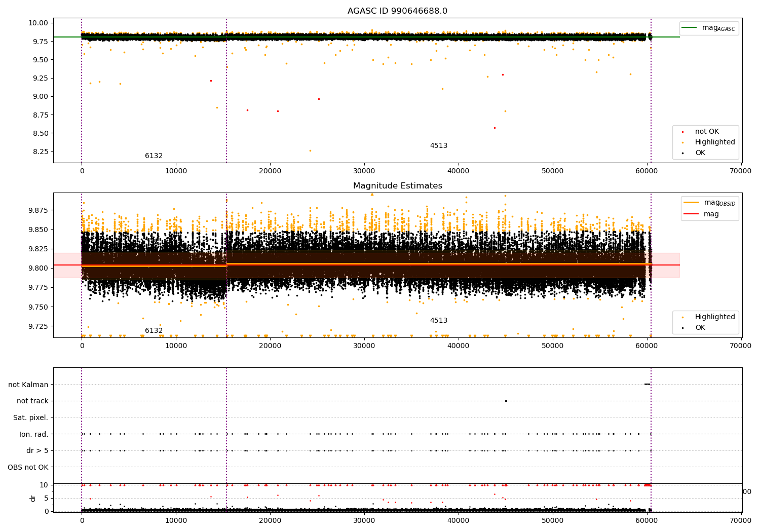The height and width of the screenshot is (532, 760).
Task: Click the 20000 x-axis tick of bottom plot
Action: pos(270,521)
